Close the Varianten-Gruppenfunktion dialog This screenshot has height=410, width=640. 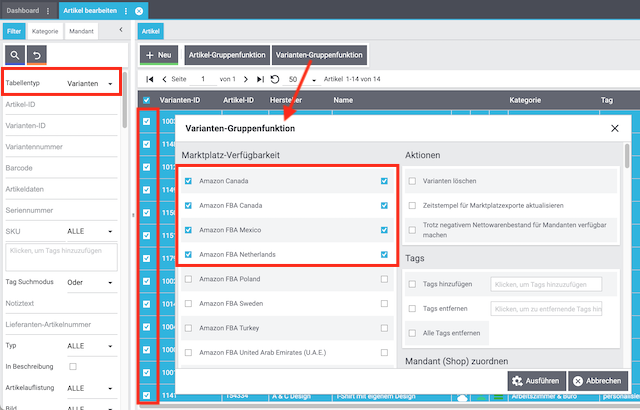point(614,129)
